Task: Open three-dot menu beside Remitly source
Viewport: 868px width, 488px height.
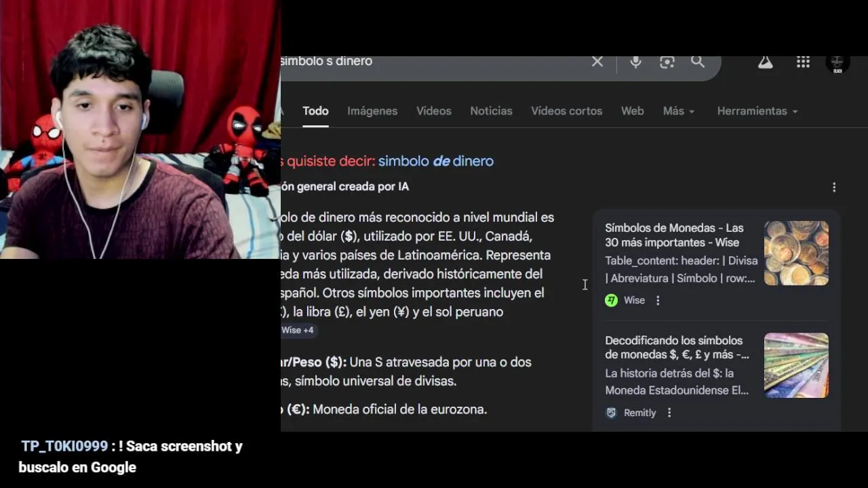Action: (669, 413)
